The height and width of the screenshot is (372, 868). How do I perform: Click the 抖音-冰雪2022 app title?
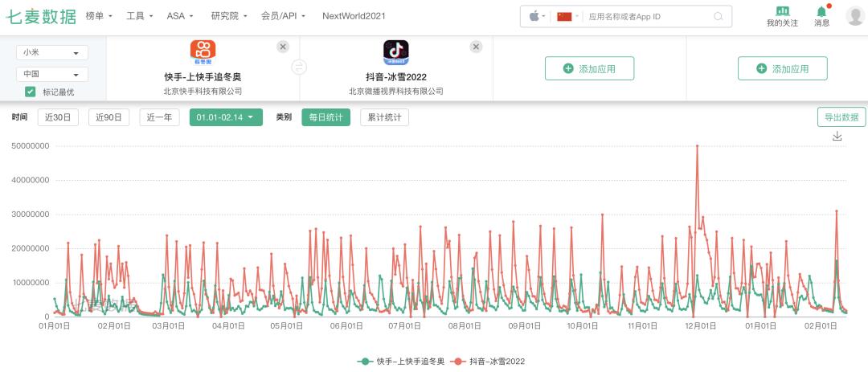click(396, 77)
